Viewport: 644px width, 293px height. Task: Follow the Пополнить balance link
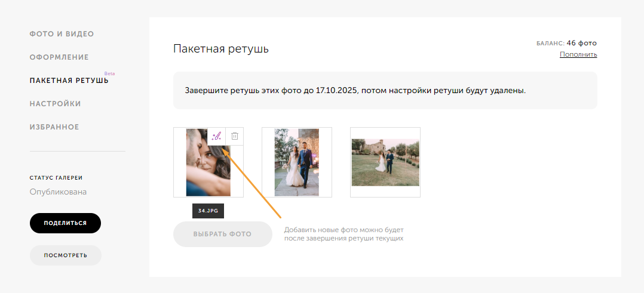click(578, 55)
